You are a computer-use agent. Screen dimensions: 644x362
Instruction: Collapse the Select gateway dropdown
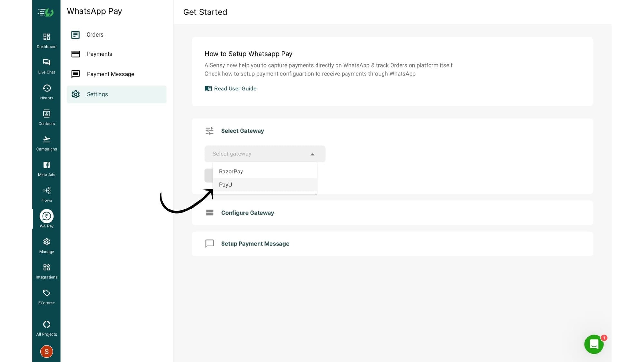(312, 154)
